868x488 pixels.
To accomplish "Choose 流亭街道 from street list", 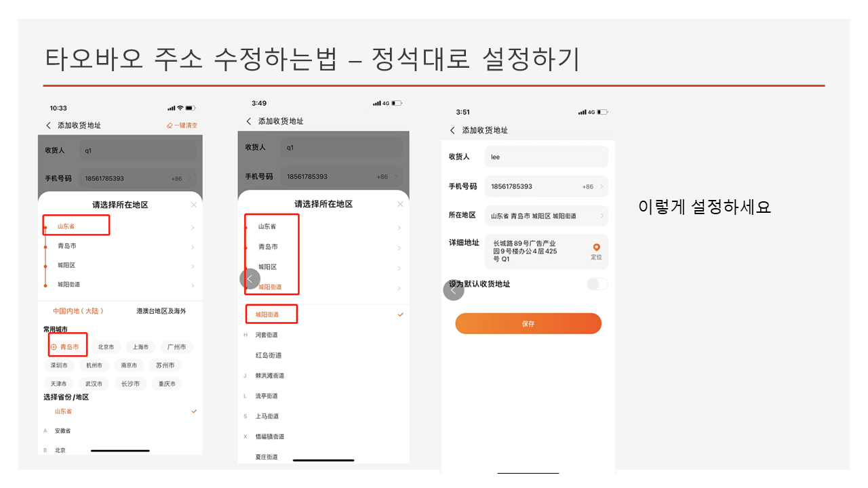I will [x=267, y=396].
